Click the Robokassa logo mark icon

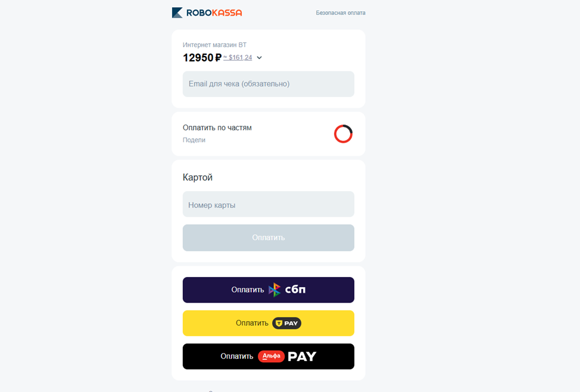click(x=177, y=13)
